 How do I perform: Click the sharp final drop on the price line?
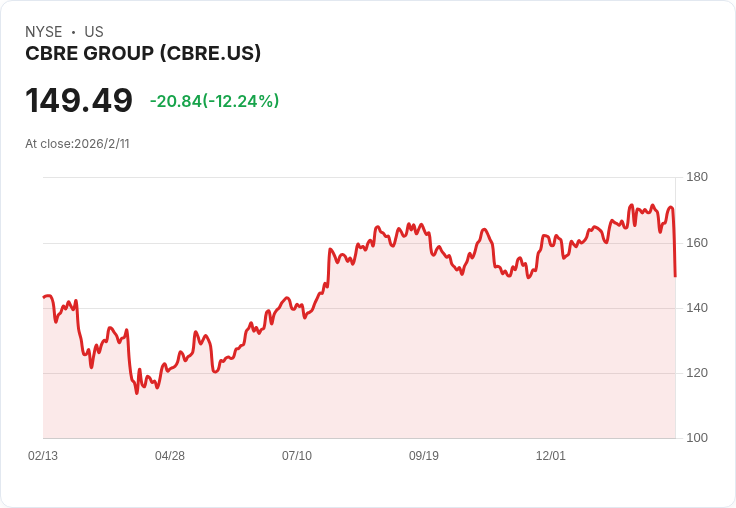pos(674,244)
